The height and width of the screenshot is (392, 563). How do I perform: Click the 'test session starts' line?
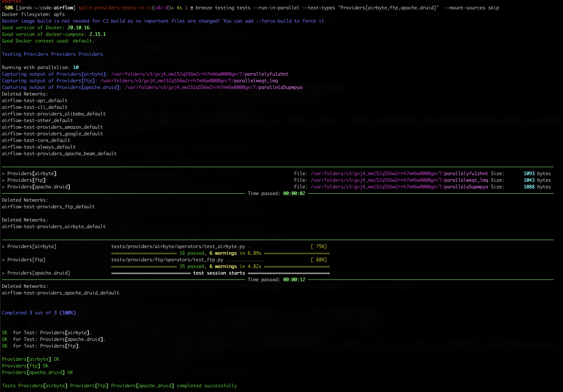(219, 273)
